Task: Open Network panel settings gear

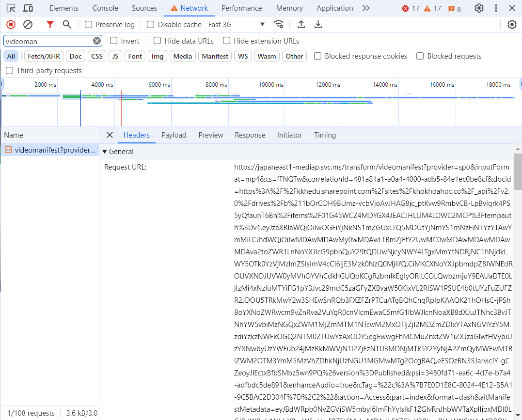Action: tap(512, 24)
